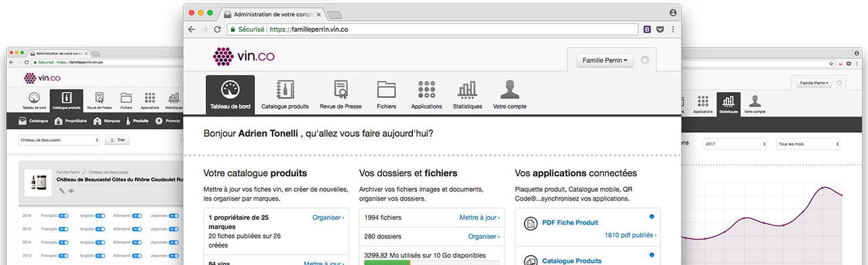Viewport: 868px width, 265px height.
Task: Click Organiser link for 280 dossiers
Action: pos(484,237)
